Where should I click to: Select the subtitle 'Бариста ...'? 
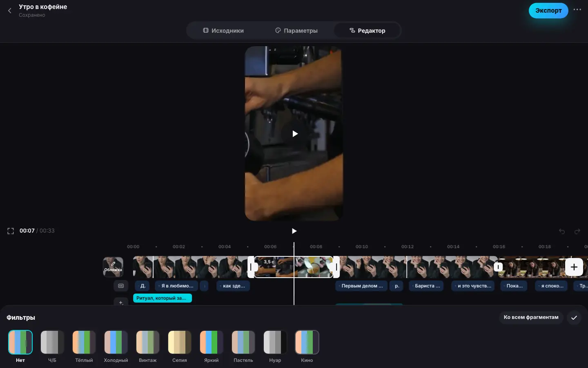pyautogui.click(x=427, y=286)
